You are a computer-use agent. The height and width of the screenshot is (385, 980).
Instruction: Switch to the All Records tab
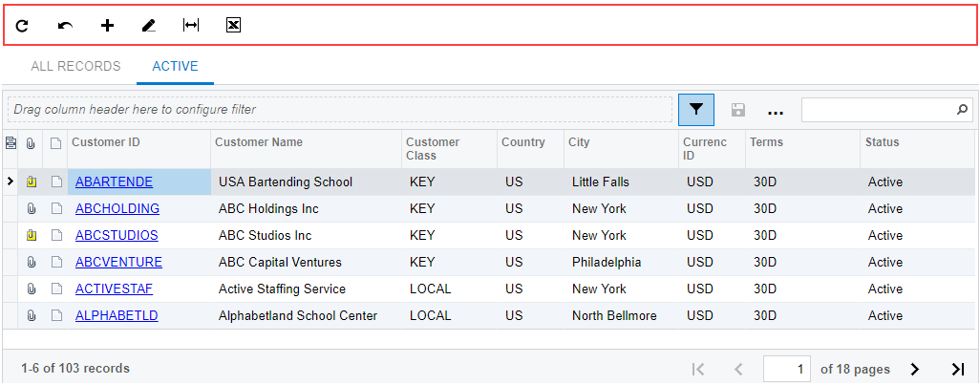pos(75,67)
